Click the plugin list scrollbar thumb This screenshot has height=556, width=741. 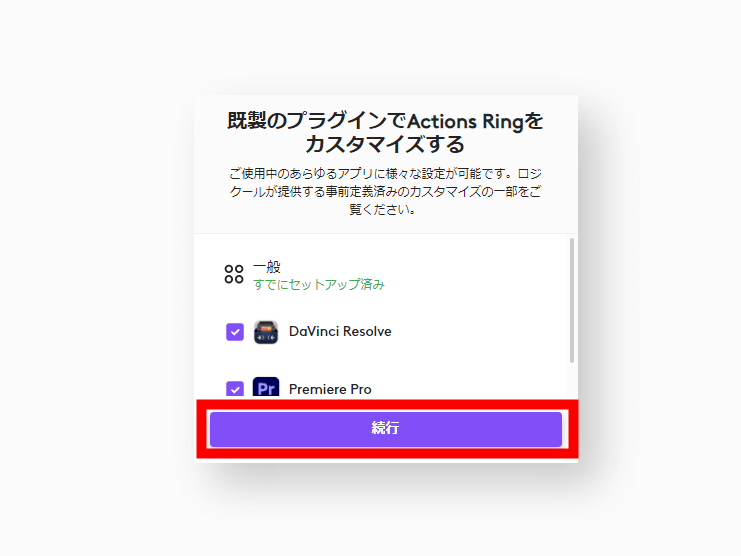pos(572,300)
